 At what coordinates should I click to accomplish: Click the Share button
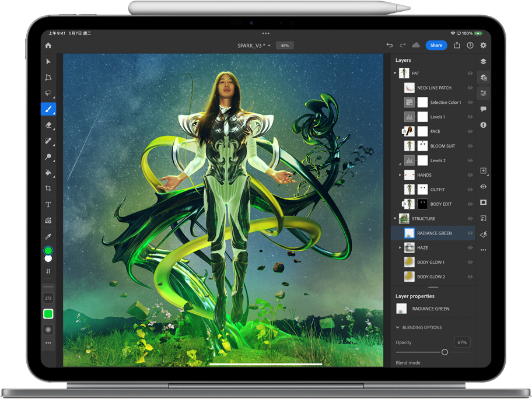[436, 45]
